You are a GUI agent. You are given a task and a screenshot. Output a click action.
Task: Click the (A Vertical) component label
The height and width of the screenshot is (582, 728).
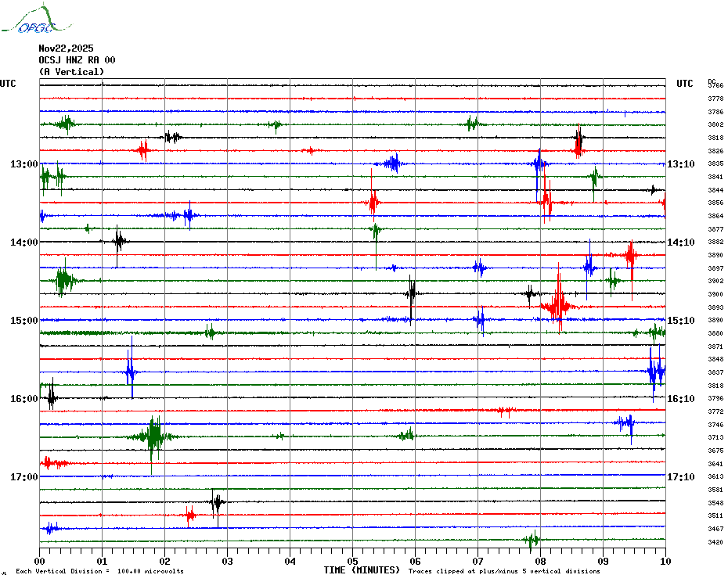point(71,72)
